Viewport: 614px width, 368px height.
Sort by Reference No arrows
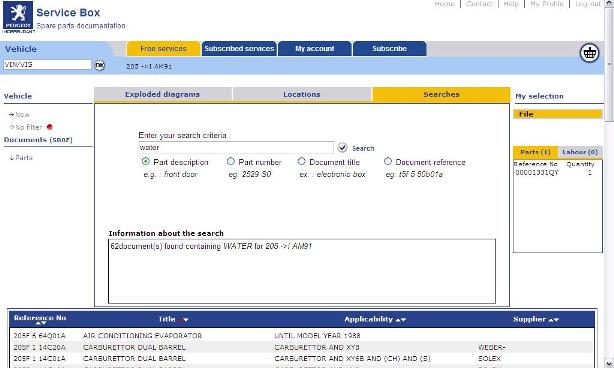point(41,323)
